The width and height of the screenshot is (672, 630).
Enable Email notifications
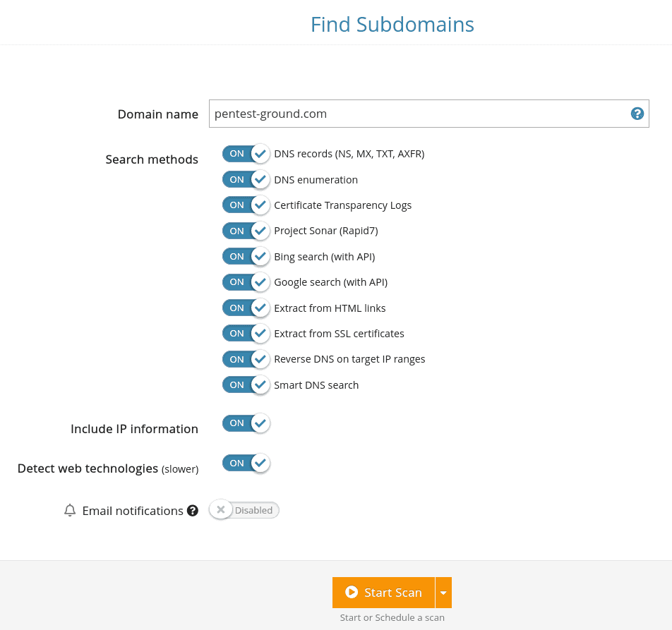click(244, 509)
